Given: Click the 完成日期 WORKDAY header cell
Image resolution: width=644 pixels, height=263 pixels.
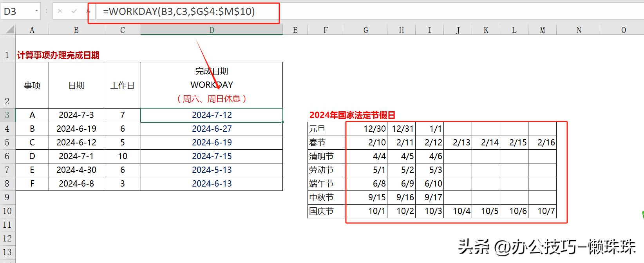Looking at the screenshot, I should point(212,85).
